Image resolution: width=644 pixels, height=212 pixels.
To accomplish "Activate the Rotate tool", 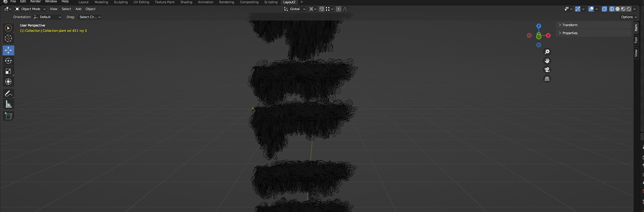I will tap(8, 61).
